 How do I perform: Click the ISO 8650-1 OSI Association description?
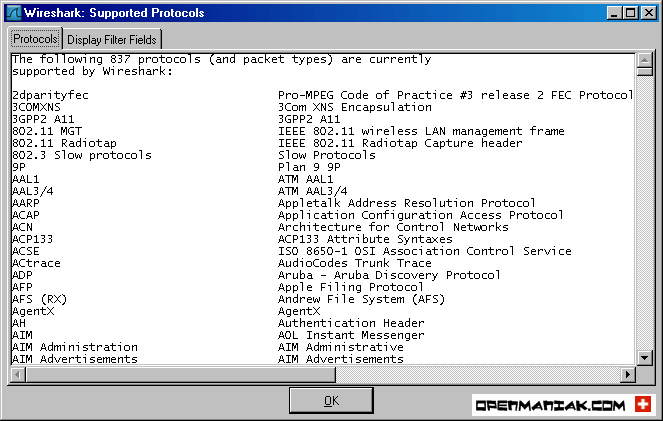[425, 251]
